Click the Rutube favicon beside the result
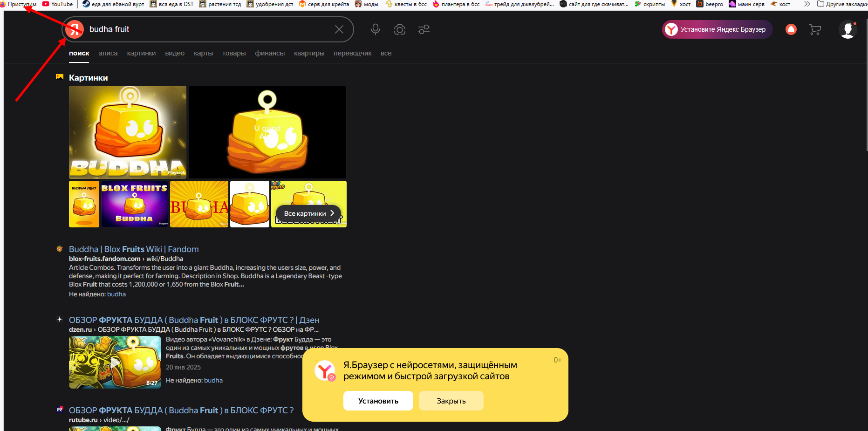Image resolution: width=868 pixels, height=431 pixels. coord(60,410)
